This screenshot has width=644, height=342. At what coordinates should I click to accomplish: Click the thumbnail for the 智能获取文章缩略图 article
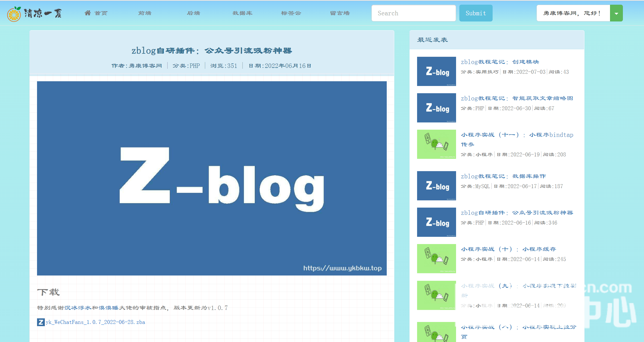tap(436, 108)
